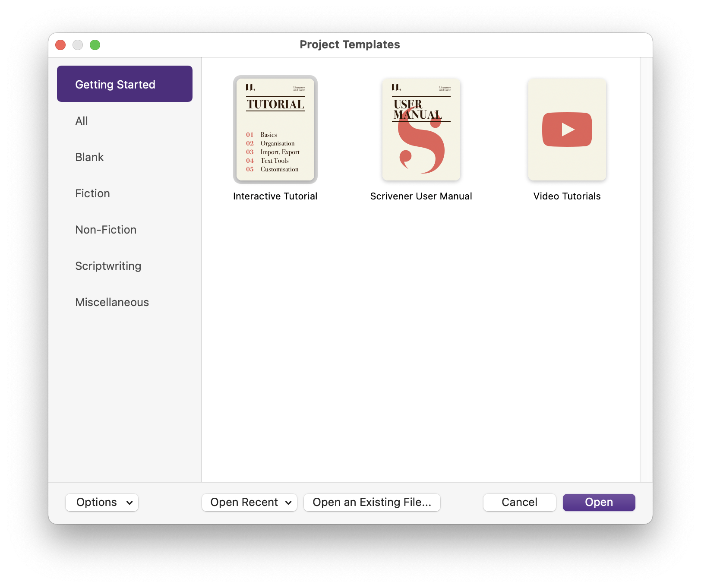Click the Scrivener User Manual label
The image size is (701, 588).
tap(421, 196)
